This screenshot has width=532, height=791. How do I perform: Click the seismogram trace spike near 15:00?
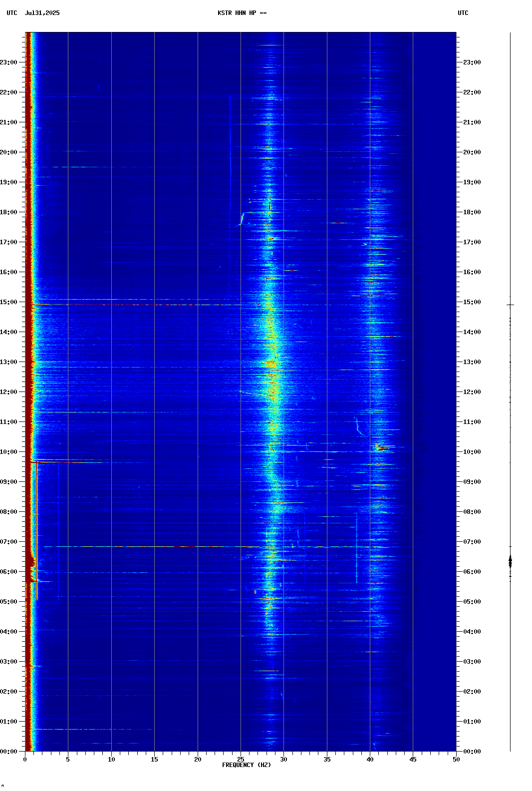point(510,305)
